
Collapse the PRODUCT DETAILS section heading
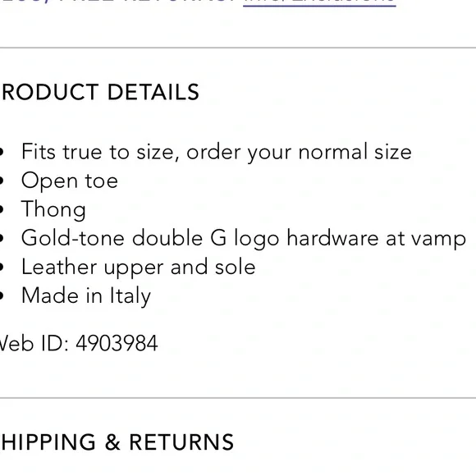click(99, 92)
